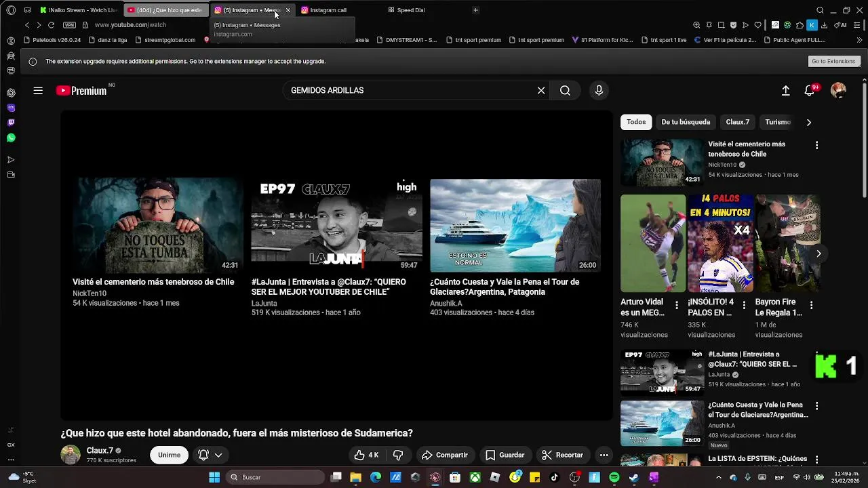Screen dimensions: 868x488
Task: Go back with the browser back arrow
Action: [x=27, y=25]
